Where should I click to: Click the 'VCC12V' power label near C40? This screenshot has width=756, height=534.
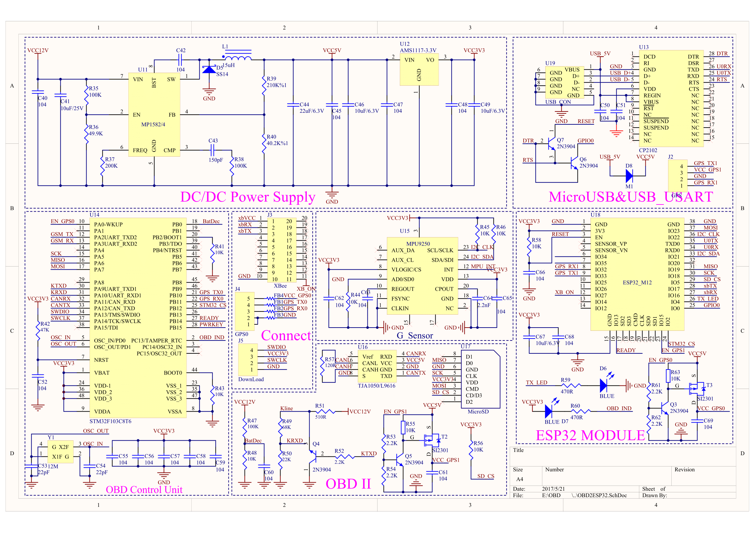click(38, 50)
